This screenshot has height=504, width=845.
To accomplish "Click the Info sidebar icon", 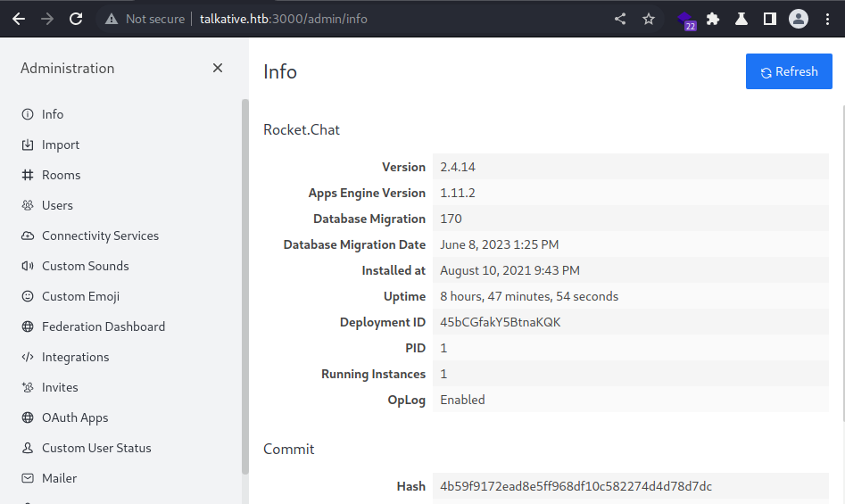I will [28, 114].
